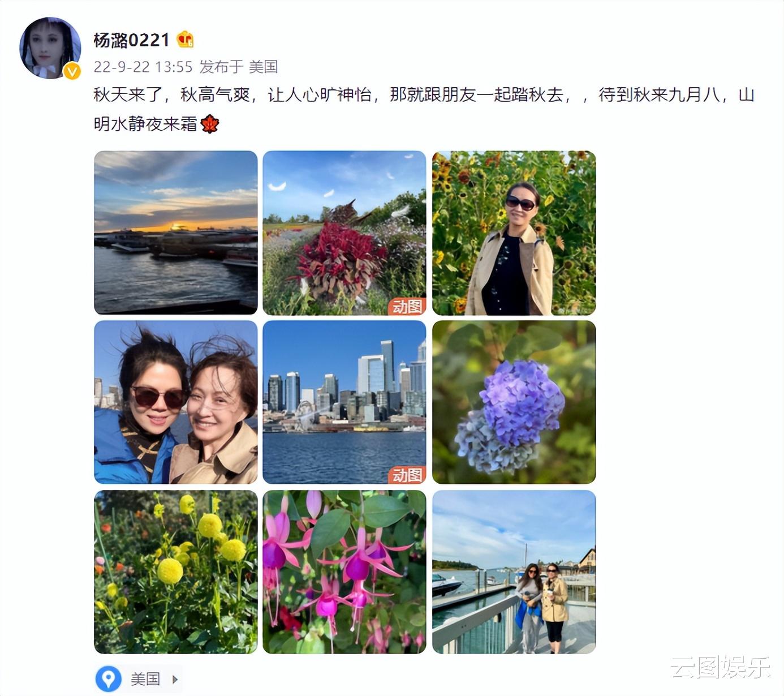This screenshot has width=784, height=696.
Task: Click the blue location pin icon
Action: point(109,678)
